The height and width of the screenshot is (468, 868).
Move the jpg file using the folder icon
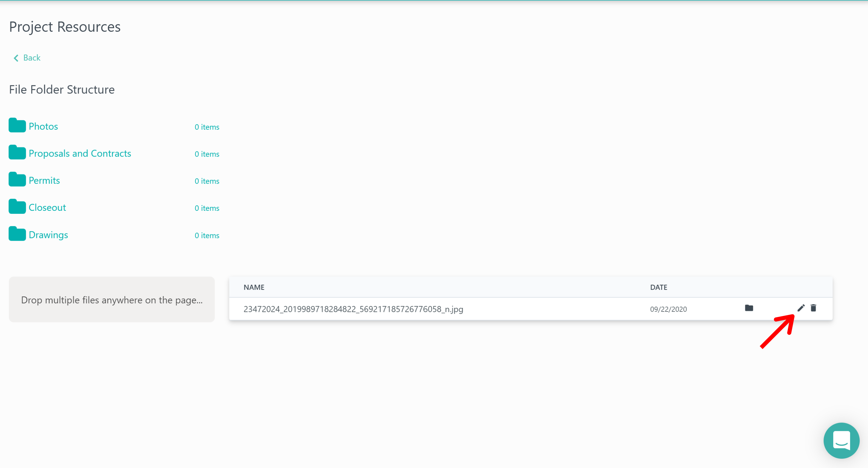749,308
